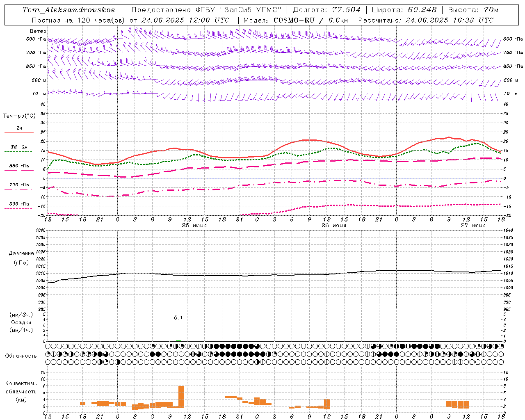Click the 500 гПа temperature legend entry
525x420 pixels.
tap(19, 203)
